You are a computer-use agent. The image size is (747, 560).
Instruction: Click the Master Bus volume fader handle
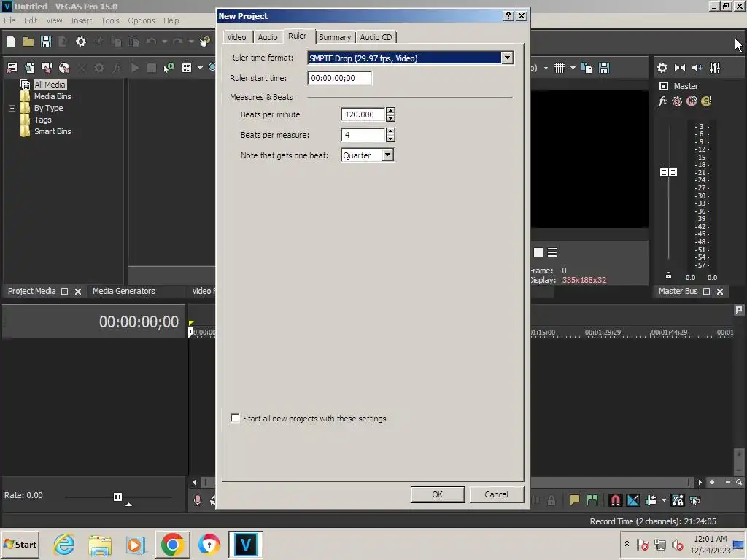[668, 172]
